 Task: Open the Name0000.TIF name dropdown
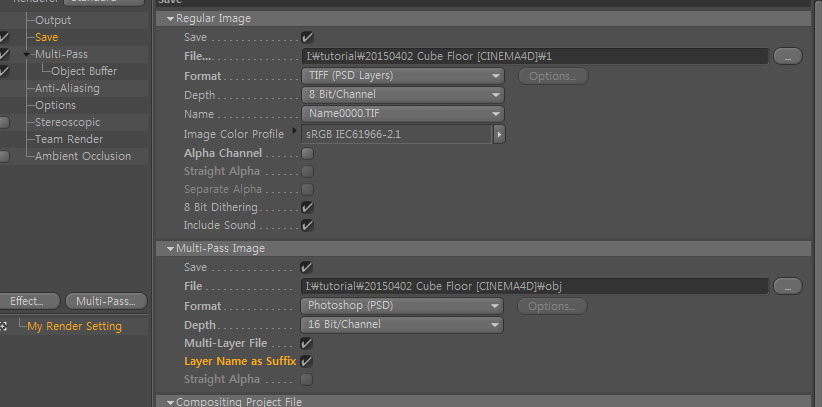[403, 114]
